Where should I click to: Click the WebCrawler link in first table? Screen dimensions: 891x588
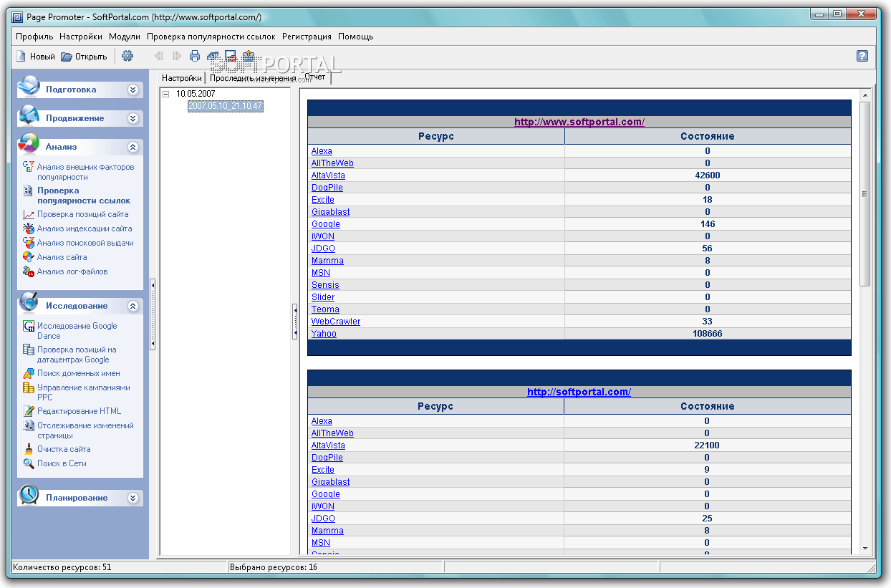(x=336, y=322)
